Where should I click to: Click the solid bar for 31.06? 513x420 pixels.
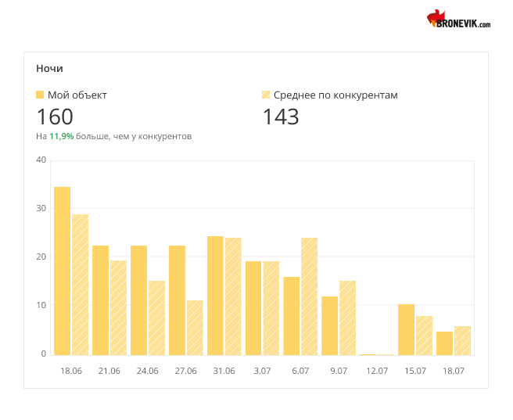[215, 296]
